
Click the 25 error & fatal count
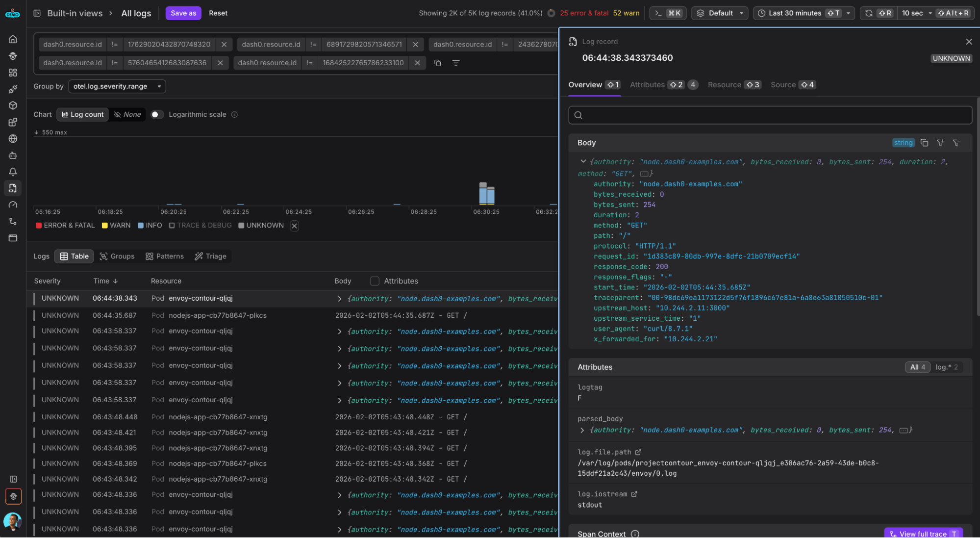point(584,13)
